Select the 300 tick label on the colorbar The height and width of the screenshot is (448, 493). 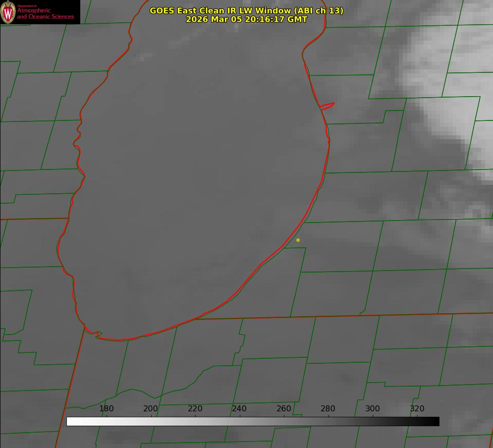tap(373, 409)
